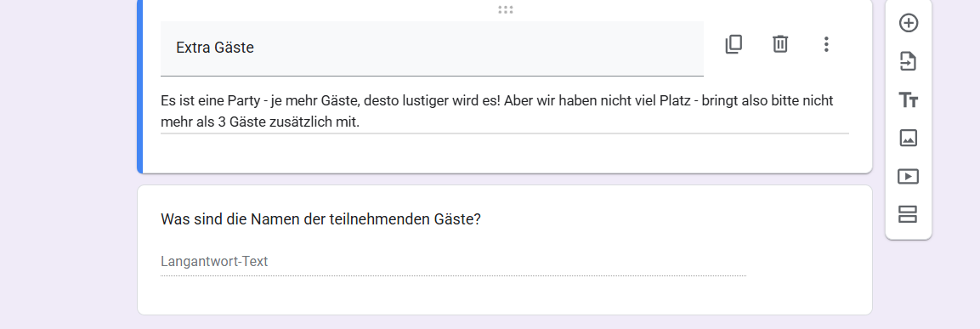
Task: Place cursor after 'zusätzlich mit.' in description
Action: pyautogui.click(x=360, y=122)
